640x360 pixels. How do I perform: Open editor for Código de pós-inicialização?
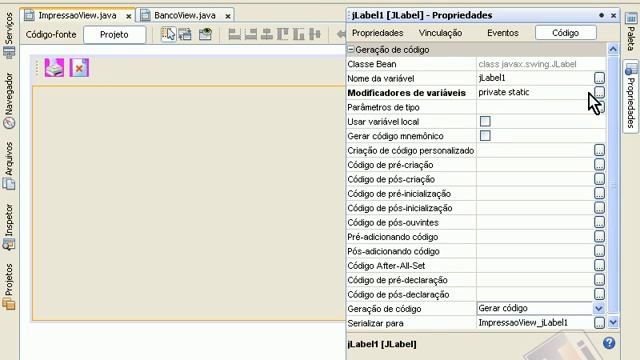tap(599, 208)
